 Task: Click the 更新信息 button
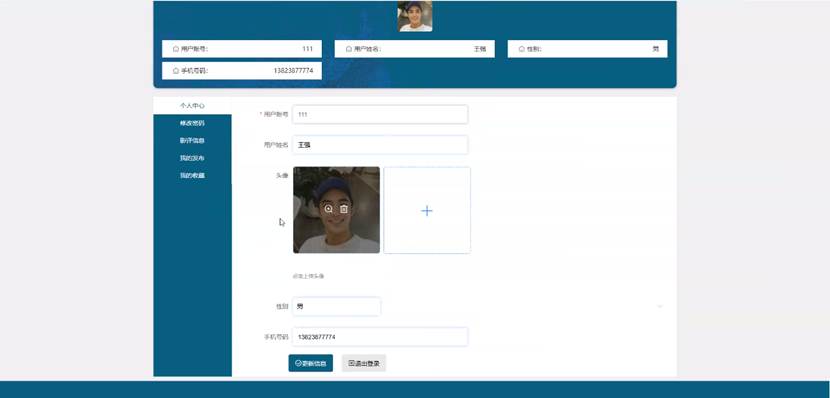coord(311,363)
